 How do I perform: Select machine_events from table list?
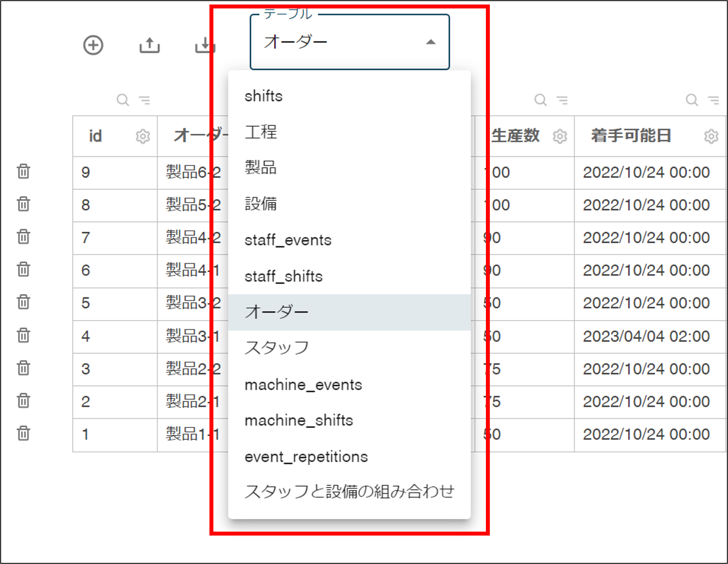[349, 385]
